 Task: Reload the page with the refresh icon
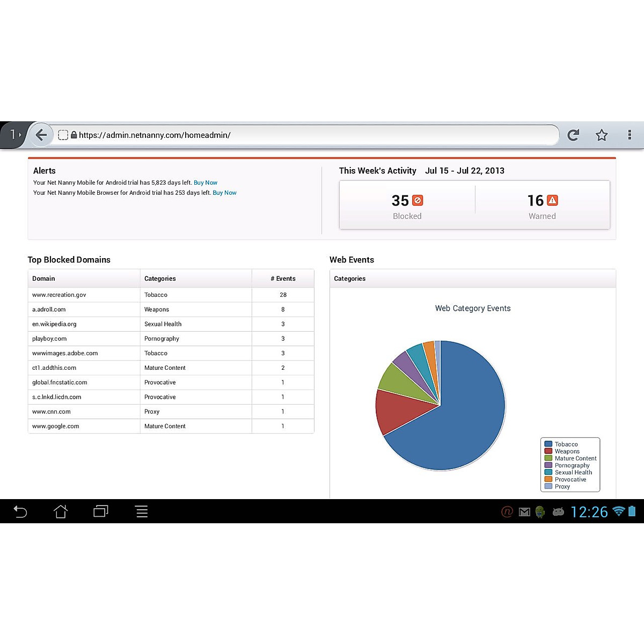click(573, 135)
